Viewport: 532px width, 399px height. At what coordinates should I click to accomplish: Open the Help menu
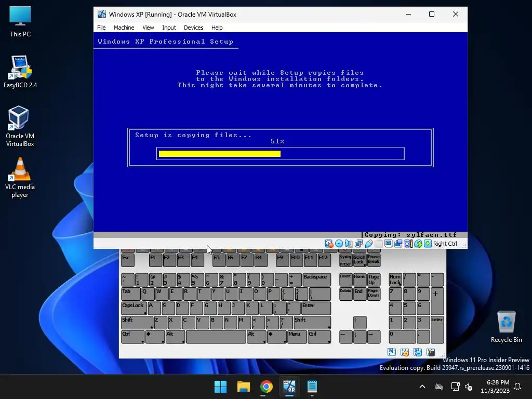coord(217,28)
